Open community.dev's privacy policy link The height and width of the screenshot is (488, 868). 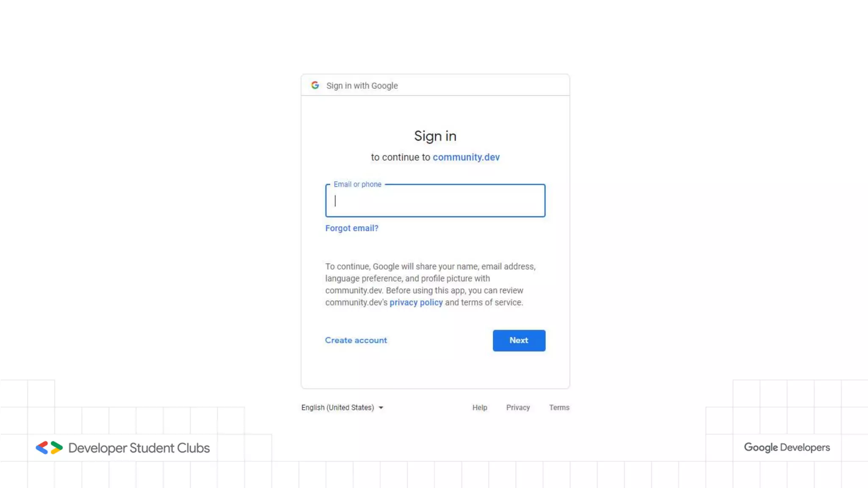[x=416, y=302]
